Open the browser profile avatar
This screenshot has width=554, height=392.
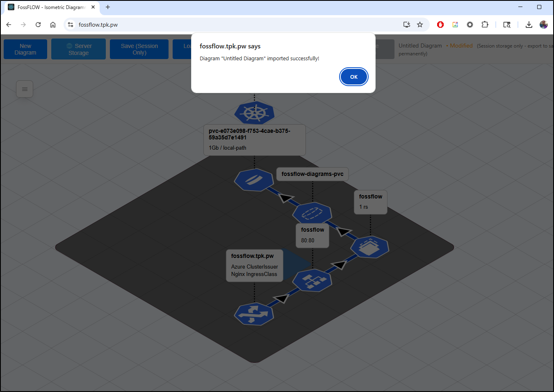(544, 25)
